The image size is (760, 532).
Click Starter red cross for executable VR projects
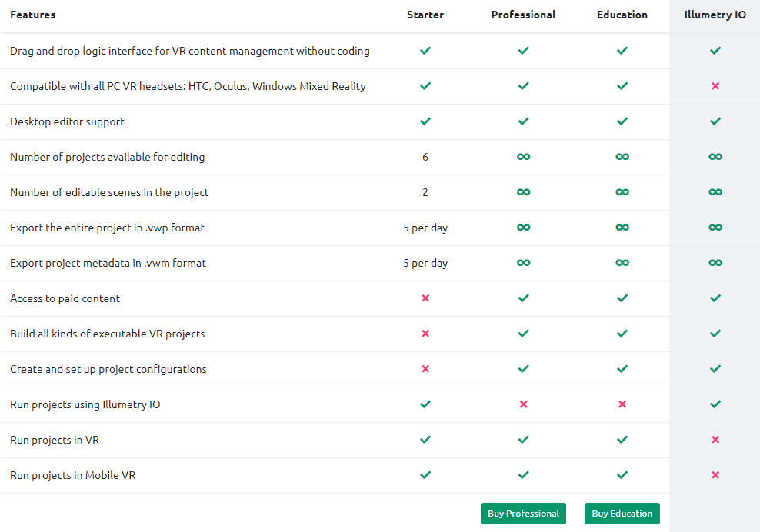click(425, 334)
